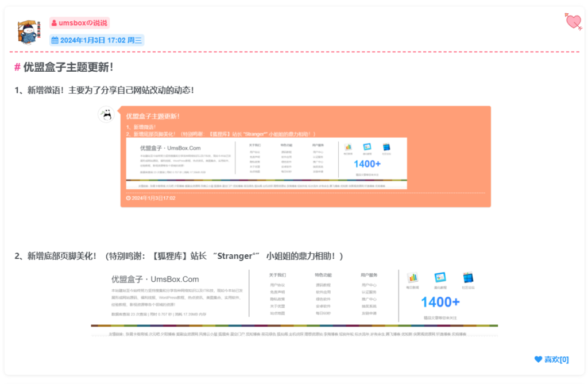Image resolution: width=588 pixels, height=384 pixels.
Task: Click the line 1、新增微语！主要为了分享自己网站改动的动态！
Action: (105, 90)
